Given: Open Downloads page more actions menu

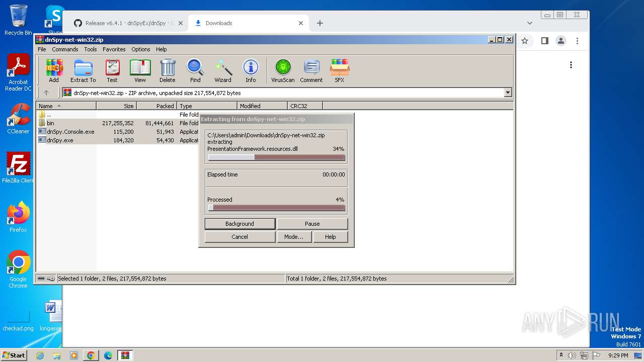Looking at the screenshot, I should [x=571, y=65].
